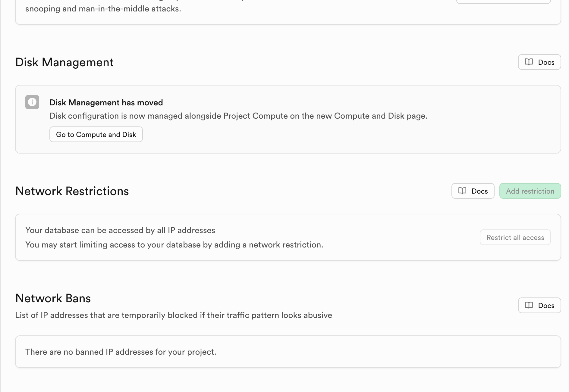The image size is (569, 392).
Task: Select the gray info circle next to 'Disk Management has moved'
Action: (32, 102)
